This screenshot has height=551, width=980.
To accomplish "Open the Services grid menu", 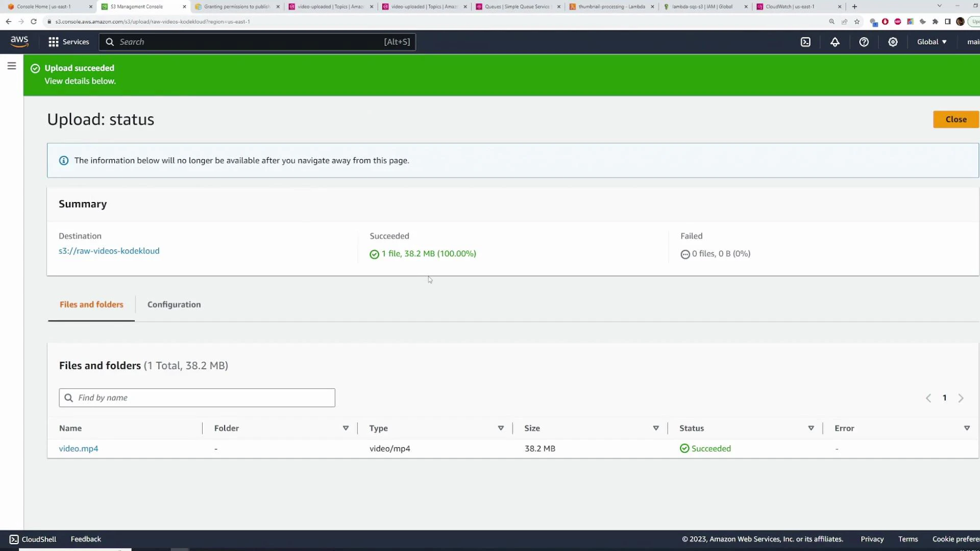I will click(53, 42).
